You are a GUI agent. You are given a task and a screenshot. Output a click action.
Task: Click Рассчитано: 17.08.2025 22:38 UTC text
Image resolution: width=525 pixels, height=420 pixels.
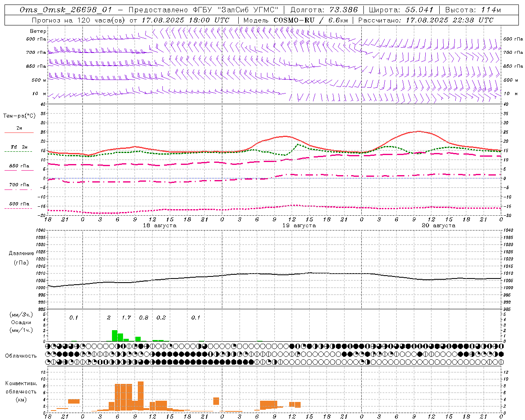pyautogui.click(x=426, y=20)
